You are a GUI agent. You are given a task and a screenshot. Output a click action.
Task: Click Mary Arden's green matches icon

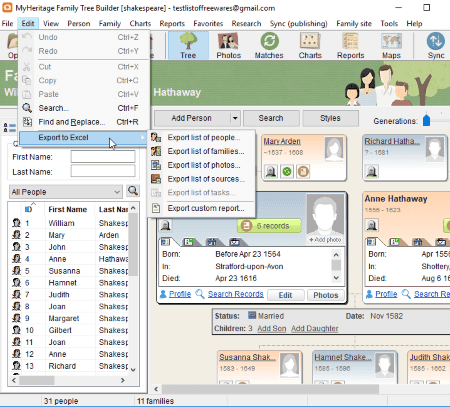pos(287,172)
